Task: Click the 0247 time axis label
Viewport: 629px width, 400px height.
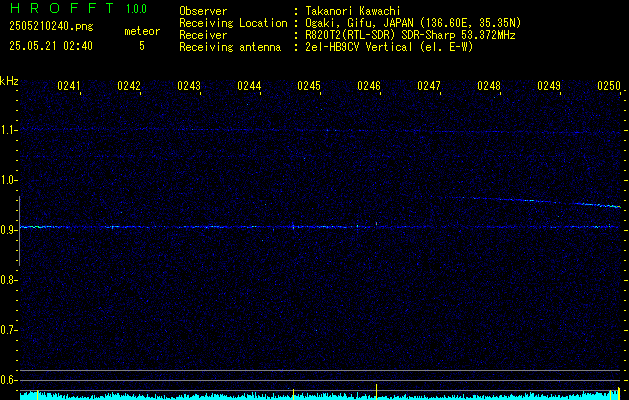Action: pyautogui.click(x=429, y=86)
